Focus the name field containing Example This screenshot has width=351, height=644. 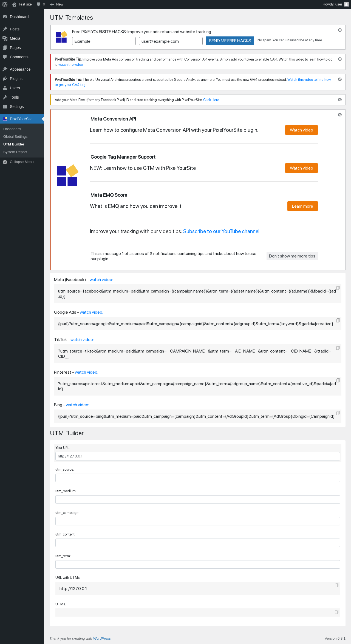point(104,41)
